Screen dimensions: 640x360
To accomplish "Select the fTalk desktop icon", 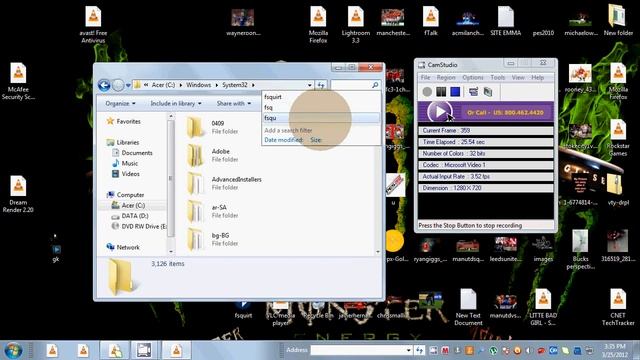I will coord(431,21).
